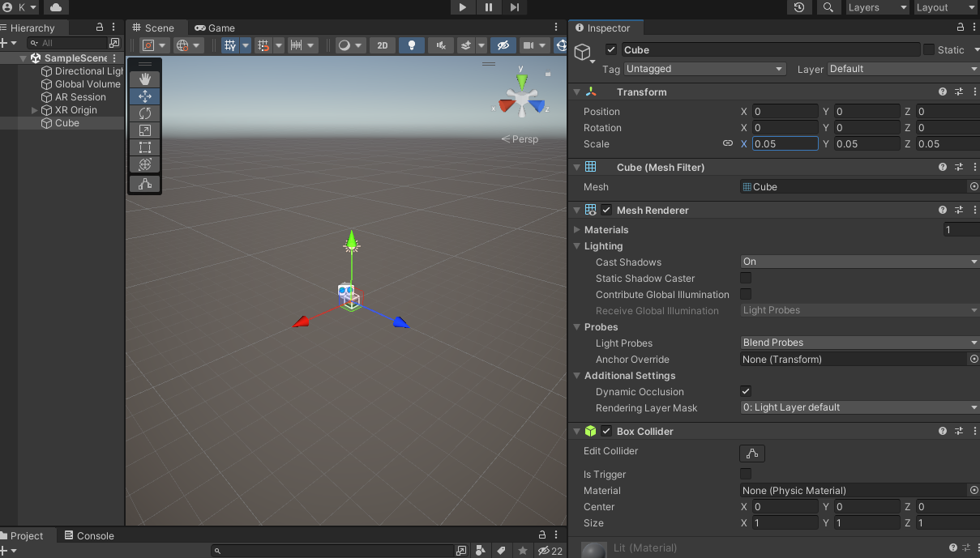
Task: Toggle scene visibility hidden-objects eye button
Action: 503,45
